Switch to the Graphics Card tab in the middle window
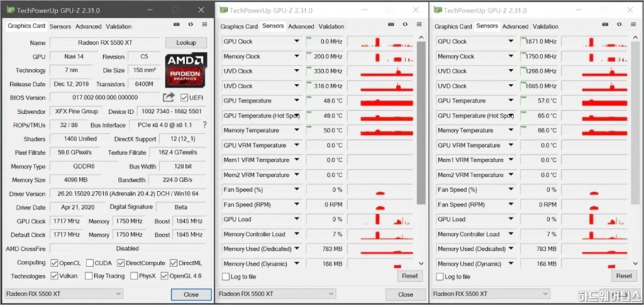644x305 pixels. coord(239,26)
